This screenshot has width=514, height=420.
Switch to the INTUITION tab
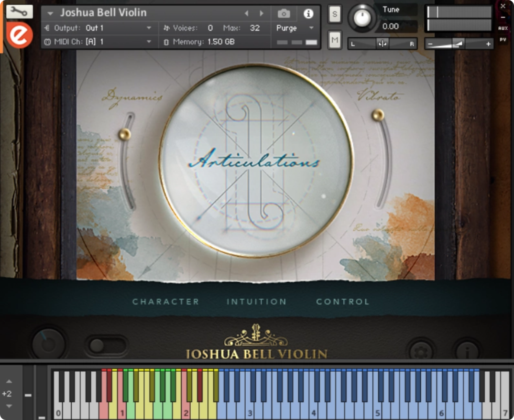point(257,302)
